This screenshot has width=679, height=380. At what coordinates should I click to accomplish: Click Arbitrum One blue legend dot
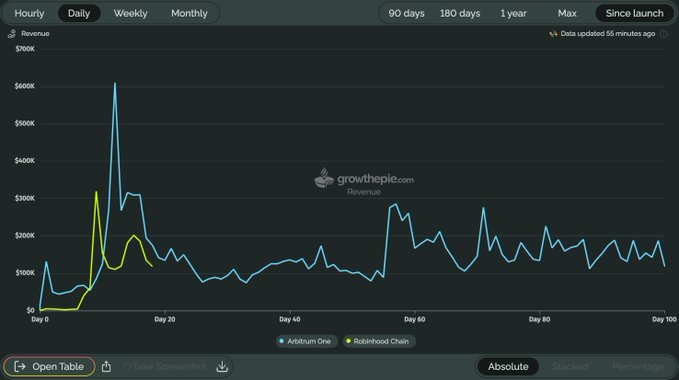click(x=282, y=341)
